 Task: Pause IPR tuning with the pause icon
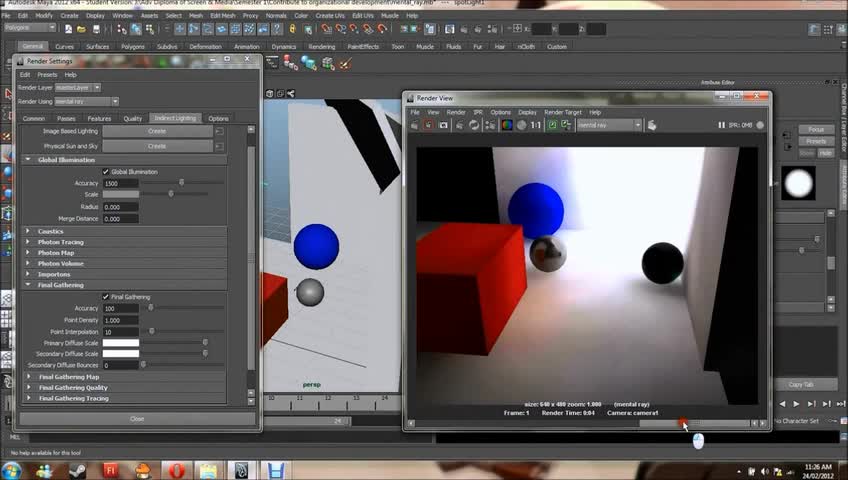coord(722,125)
